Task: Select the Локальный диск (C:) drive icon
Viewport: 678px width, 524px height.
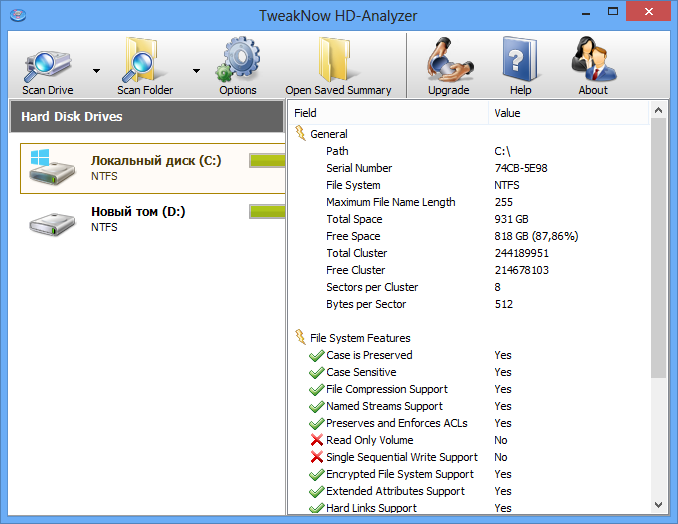Action: coord(51,168)
